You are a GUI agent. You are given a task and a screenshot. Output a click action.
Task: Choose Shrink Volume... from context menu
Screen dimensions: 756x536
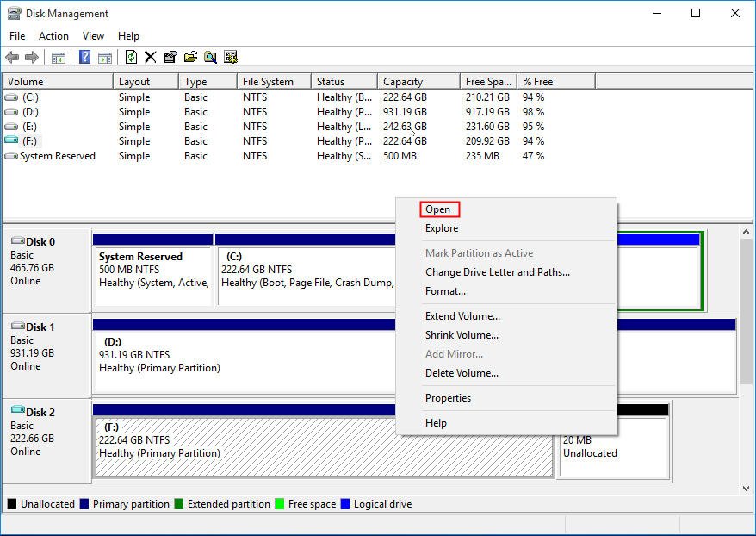462,335
